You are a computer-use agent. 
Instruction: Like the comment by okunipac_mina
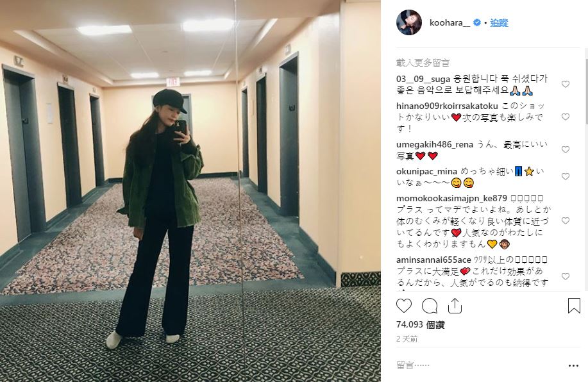(565, 176)
